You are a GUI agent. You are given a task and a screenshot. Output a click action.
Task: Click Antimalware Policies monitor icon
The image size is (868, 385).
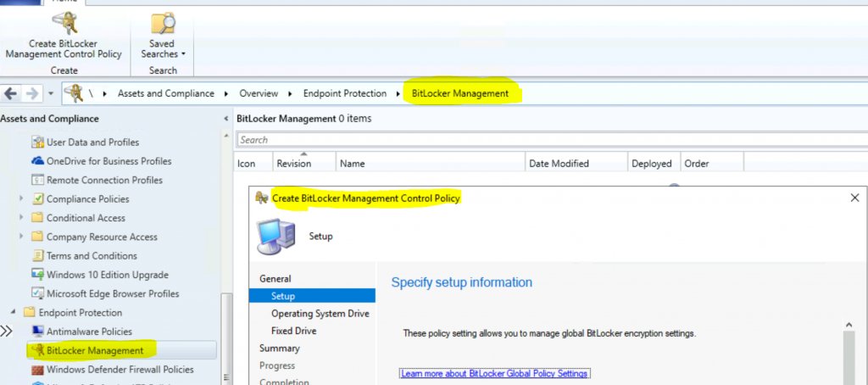click(x=37, y=332)
